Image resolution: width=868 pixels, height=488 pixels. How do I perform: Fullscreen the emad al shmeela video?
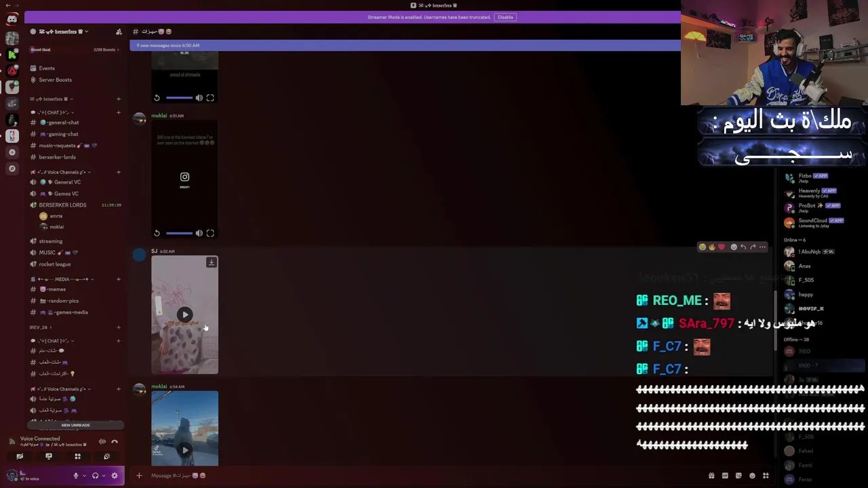(x=210, y=98)
